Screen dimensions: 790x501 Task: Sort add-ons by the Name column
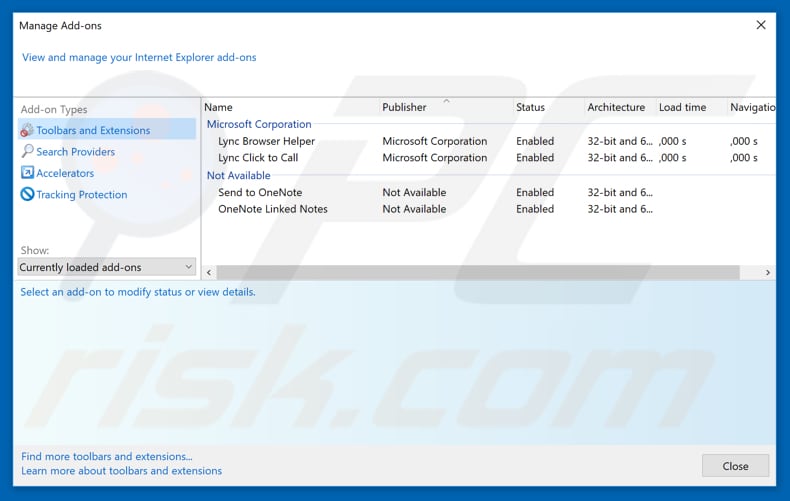pyautogui.click(x=218, y=107)
